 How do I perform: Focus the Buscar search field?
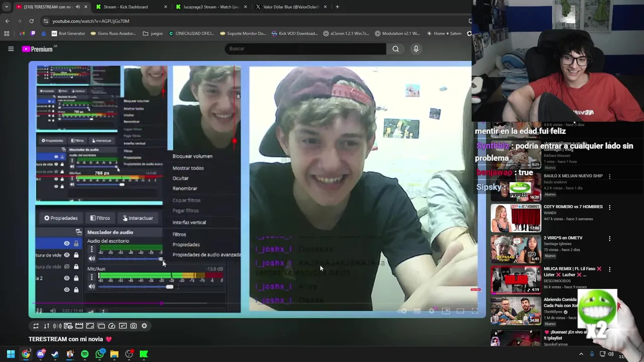click(305, 49)
